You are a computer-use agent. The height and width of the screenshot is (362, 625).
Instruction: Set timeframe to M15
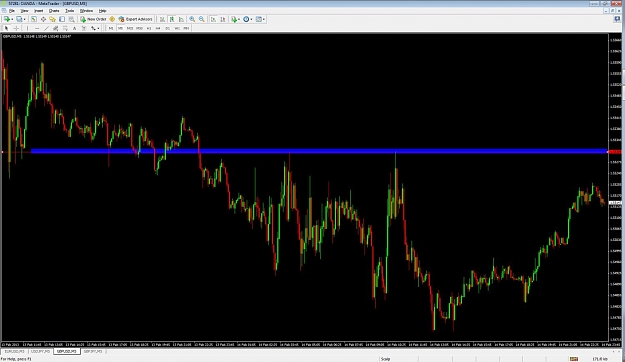[130, 28]
